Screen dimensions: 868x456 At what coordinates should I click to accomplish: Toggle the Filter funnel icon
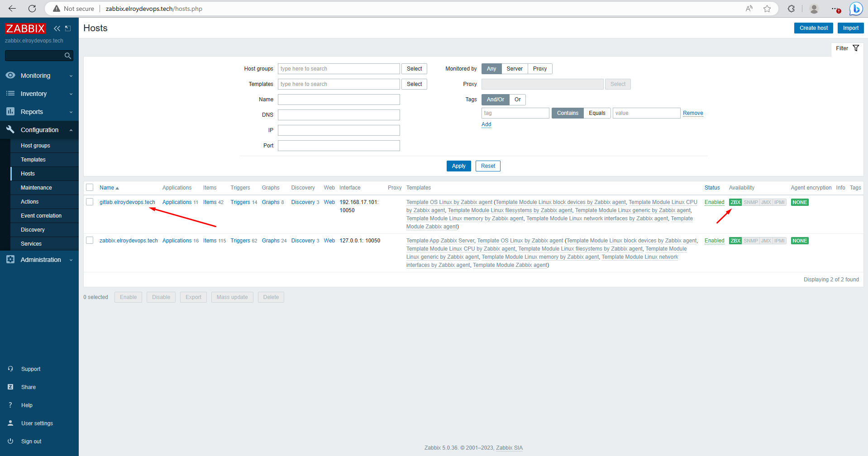pos(856,48)
